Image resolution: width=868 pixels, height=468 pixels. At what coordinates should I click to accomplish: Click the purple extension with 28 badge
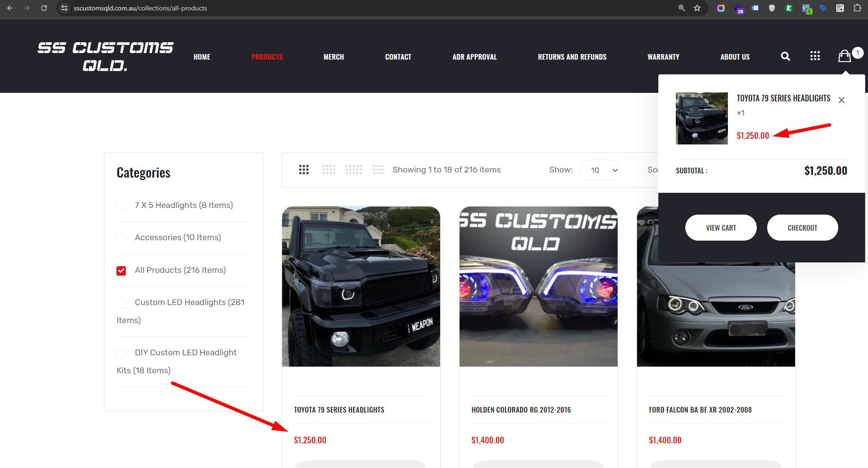739,9
